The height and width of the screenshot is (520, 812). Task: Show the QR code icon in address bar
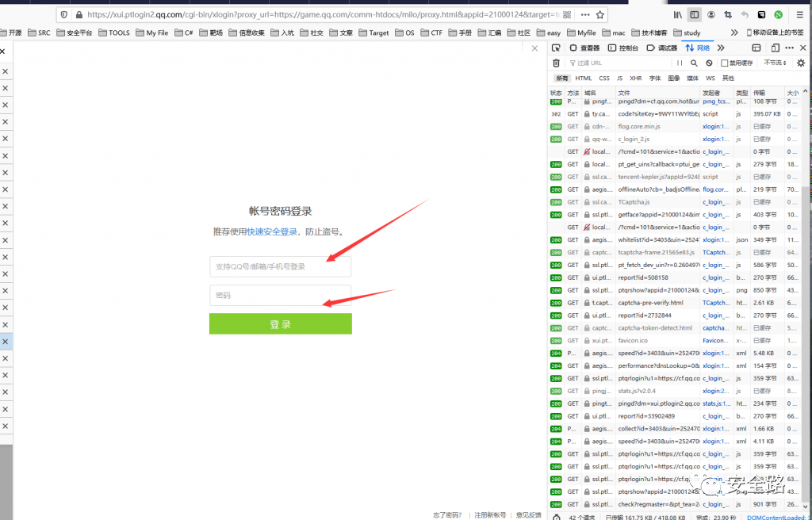click(x=567, y=15)
